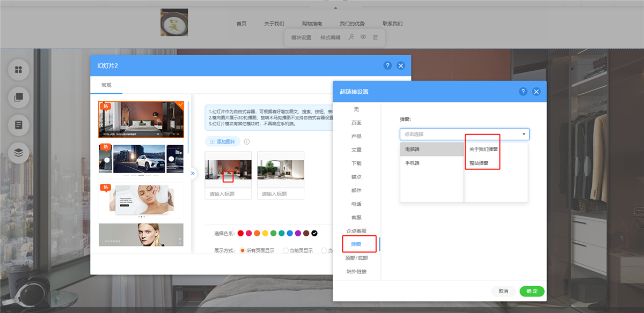Click the green 确定 button
Image resolution: width=644 pixels, height=313 pixels.
531,291
